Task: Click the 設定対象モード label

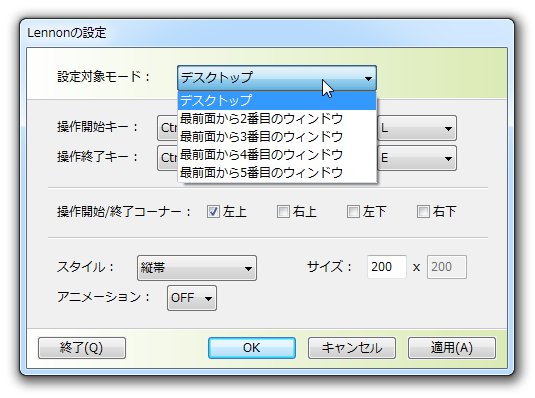Action: point(104,76)
